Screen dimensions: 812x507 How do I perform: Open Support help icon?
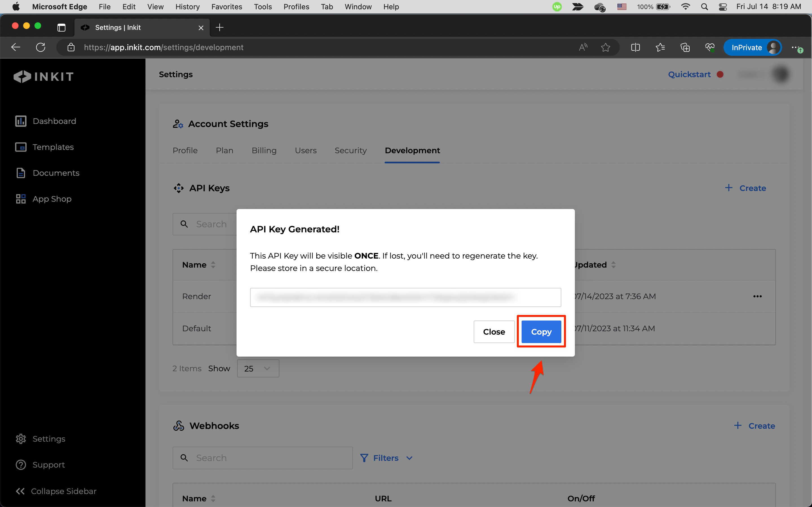pos(21,465)
